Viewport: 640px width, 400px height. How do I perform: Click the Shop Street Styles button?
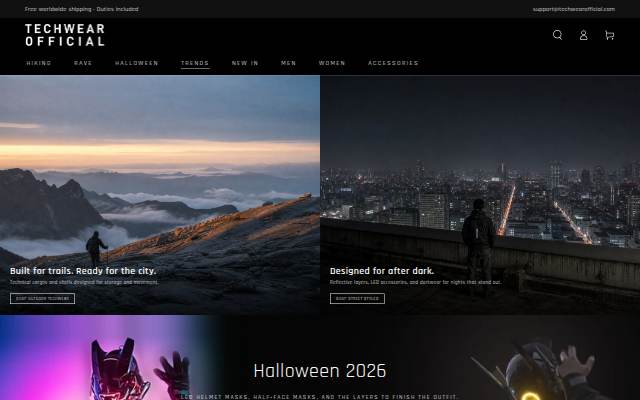point(357,298)
